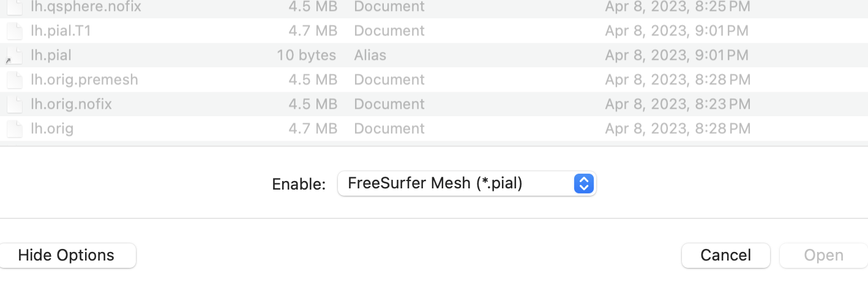Image resolution: width=868 pixels, height=285 pixels.
Task: Select the lh.orig.nofix file name
Action: [x=71, y=105]
